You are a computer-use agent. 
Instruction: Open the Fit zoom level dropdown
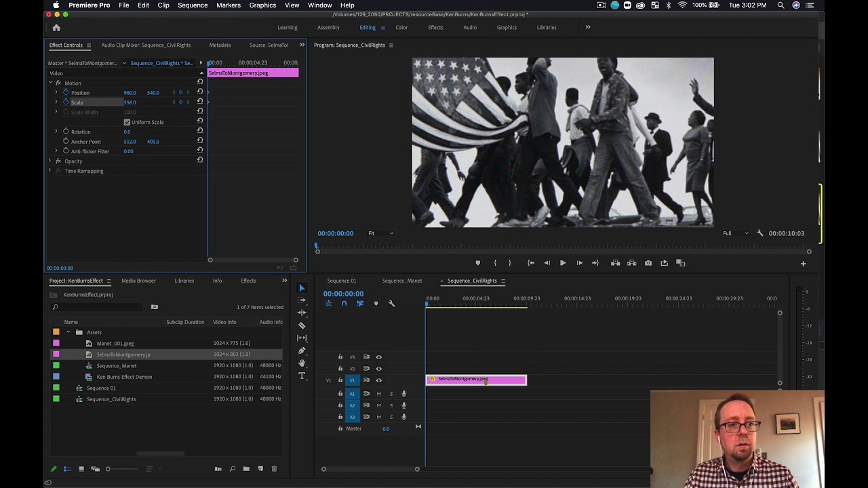380,233
